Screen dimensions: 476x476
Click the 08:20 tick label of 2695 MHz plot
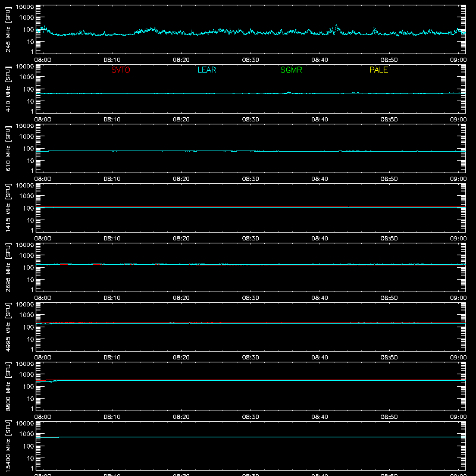point(181,298)
